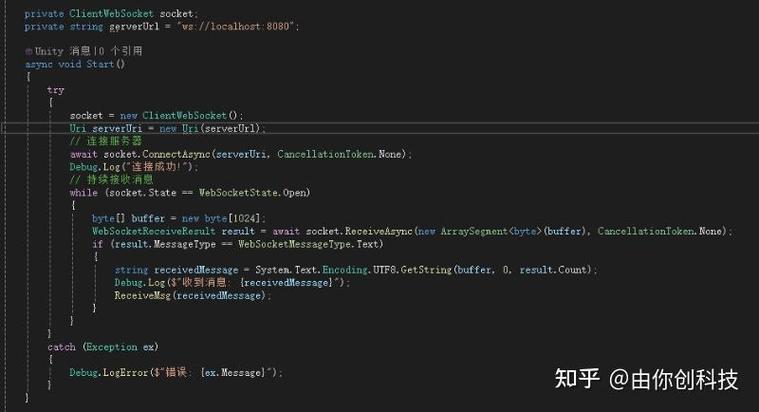Click the "GetString" method call
This screenshot has width=759, height=412.
(426, 270)
